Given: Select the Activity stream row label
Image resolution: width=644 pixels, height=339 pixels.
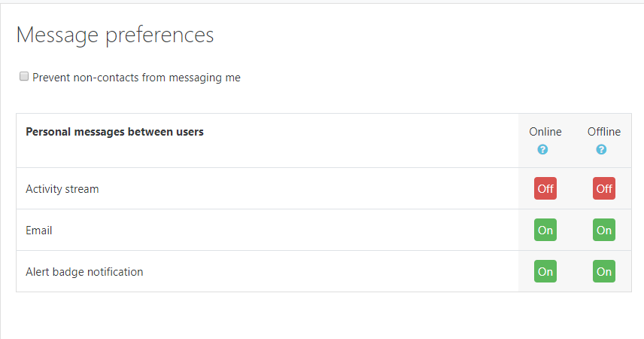Looking at the screenshot, I should point(62,189).
